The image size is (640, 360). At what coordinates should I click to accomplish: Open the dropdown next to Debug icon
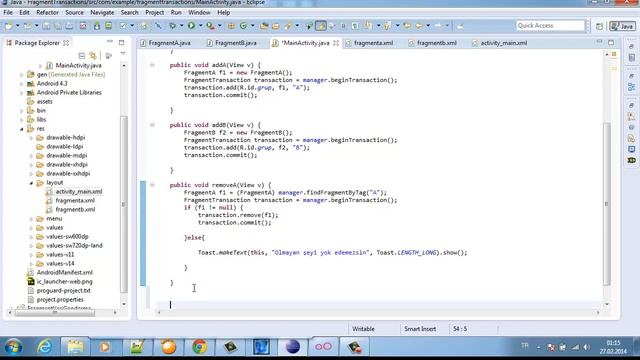pos(181,26)
